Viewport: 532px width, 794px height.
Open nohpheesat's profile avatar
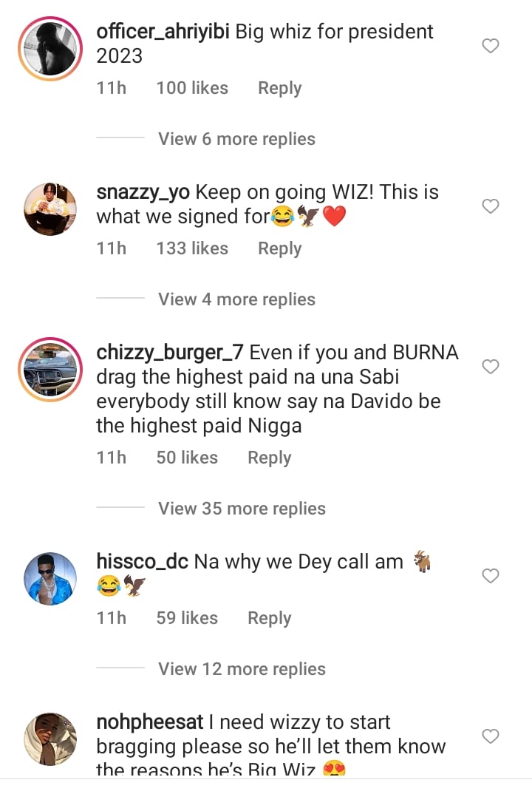point(50,739)
